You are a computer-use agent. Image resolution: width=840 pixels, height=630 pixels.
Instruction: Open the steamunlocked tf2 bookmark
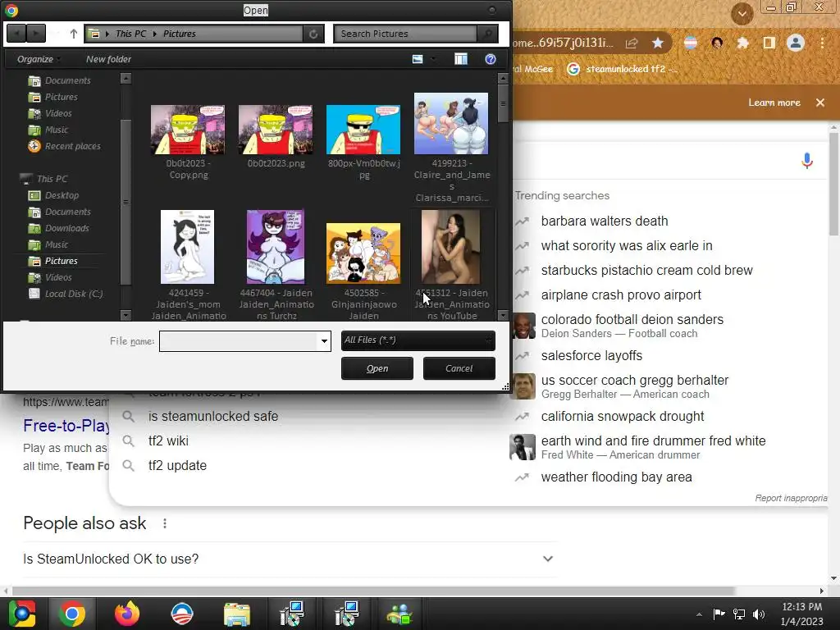pos(624,69)
